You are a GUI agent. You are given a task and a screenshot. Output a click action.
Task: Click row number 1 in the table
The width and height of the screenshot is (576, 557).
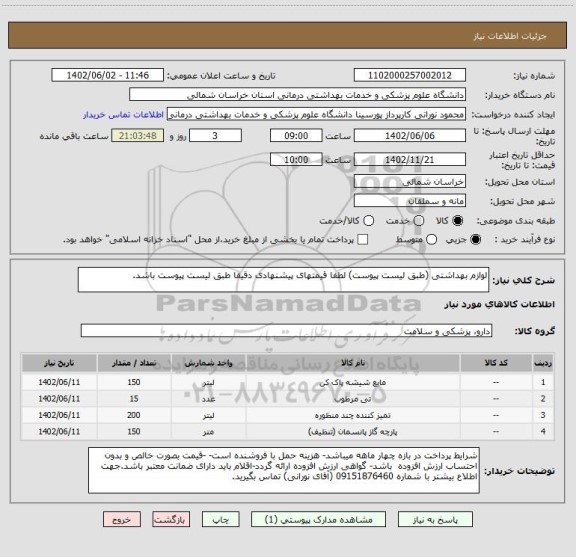(543, 382)
